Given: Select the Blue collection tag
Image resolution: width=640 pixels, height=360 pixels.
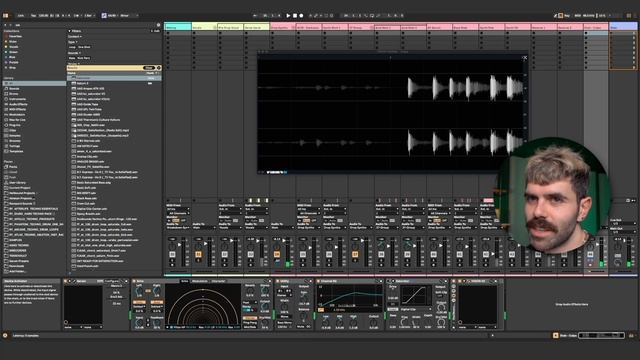Looking at the screenshot, I should (x=12, y=57).
